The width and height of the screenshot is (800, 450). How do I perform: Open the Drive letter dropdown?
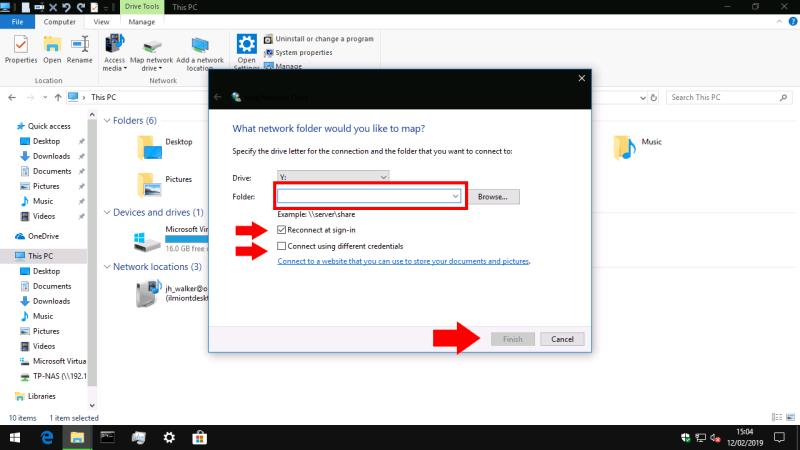[333, 177]
